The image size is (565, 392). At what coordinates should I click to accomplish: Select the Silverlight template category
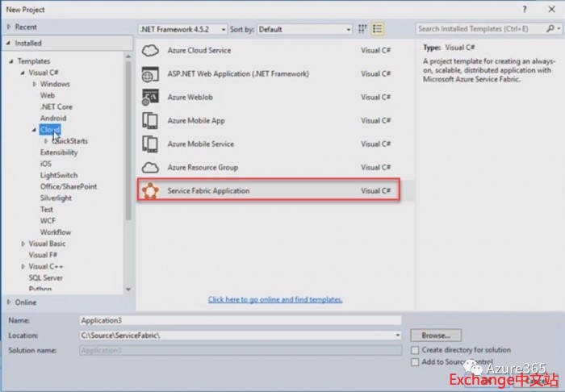pyautogui.click(x=57, y=198)
